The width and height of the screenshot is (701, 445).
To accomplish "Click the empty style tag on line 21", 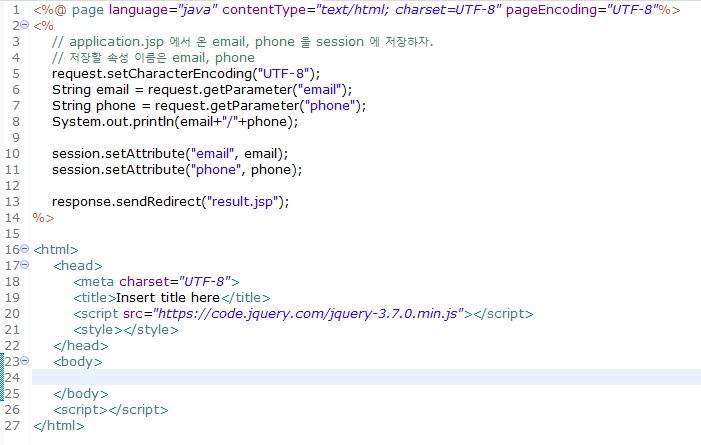I will [x=126, y=330].
